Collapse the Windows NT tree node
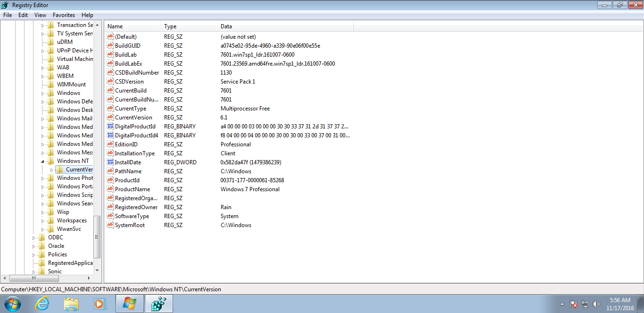This screenshot has height=313, width=644. pyautogui.click(x=43, y=161)
